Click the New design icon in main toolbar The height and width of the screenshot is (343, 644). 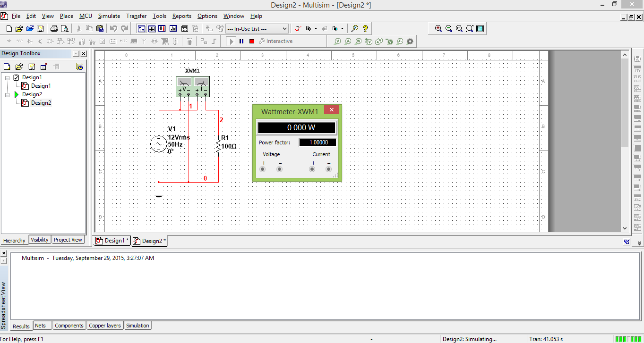point(9,29)
